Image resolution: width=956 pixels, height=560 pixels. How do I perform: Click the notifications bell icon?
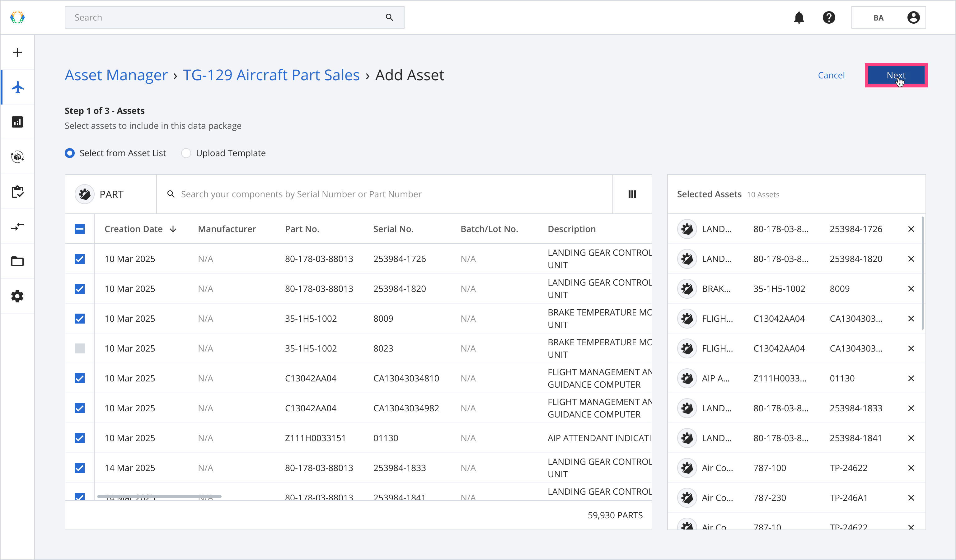(x=799, y=17)
